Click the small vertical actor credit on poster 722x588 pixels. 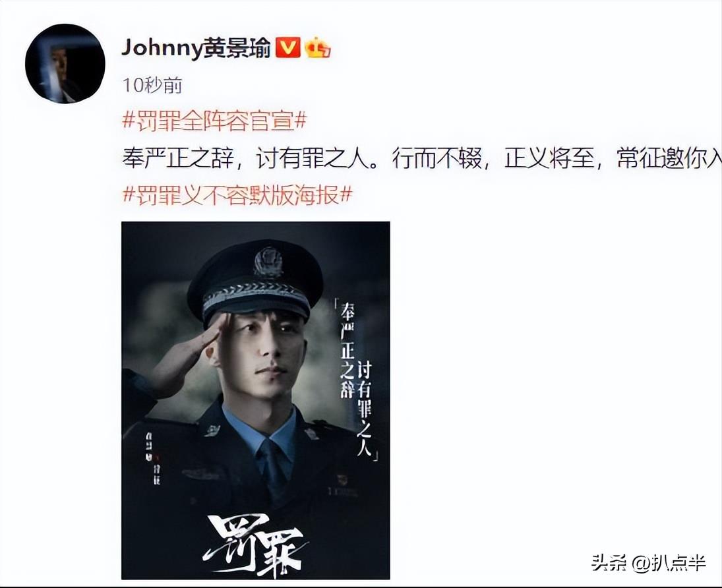[x=152, y=457]
